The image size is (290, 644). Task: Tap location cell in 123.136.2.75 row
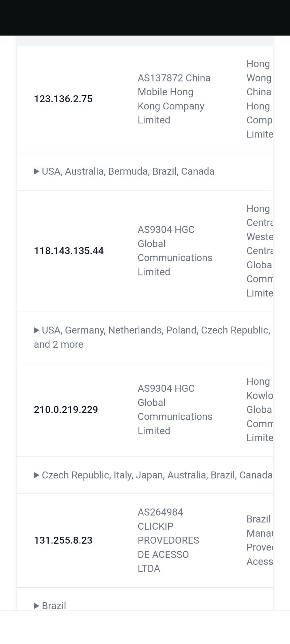259,99
